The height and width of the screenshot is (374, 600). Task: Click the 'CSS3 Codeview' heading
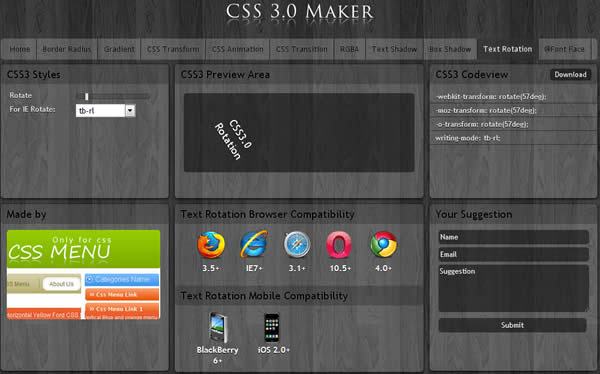472,75
